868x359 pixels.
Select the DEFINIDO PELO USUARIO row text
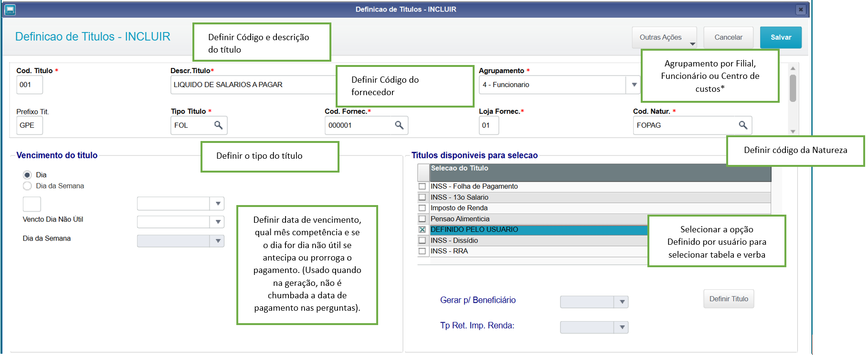474,229
